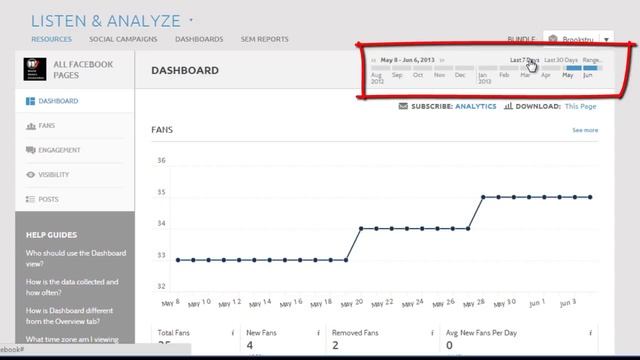This screenshot has height=360, width=640.
Task: Click the New Fans value 4
Action: click(249, 345)
